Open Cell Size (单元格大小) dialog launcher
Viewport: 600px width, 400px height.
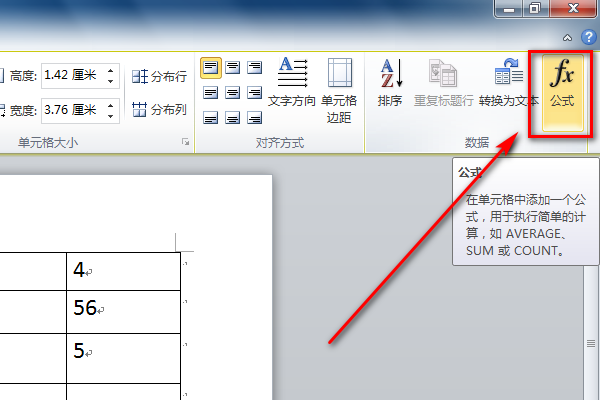(x=186, y=142)
